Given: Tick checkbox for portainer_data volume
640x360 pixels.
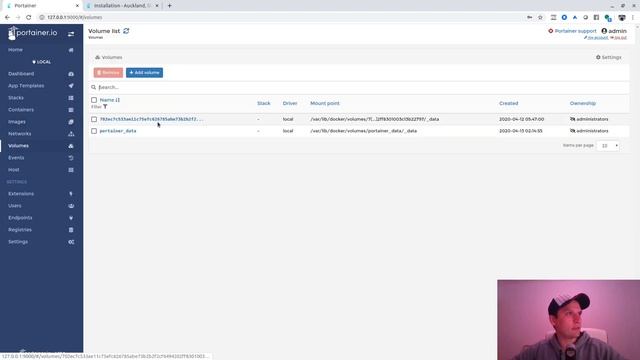Looking at the screenshot, I should pyautogui.click(x=94, y=131).
